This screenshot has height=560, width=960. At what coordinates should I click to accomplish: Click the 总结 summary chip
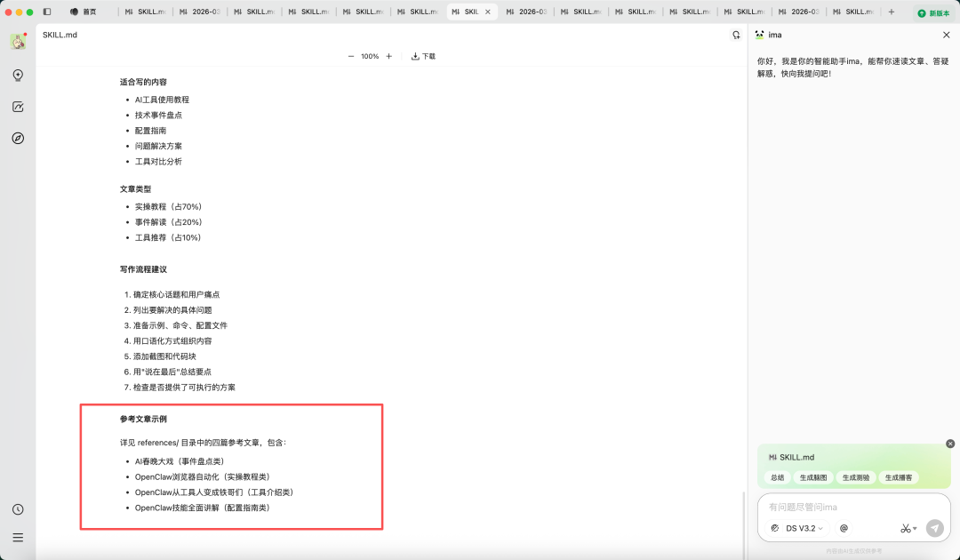(x=778, y=477)
